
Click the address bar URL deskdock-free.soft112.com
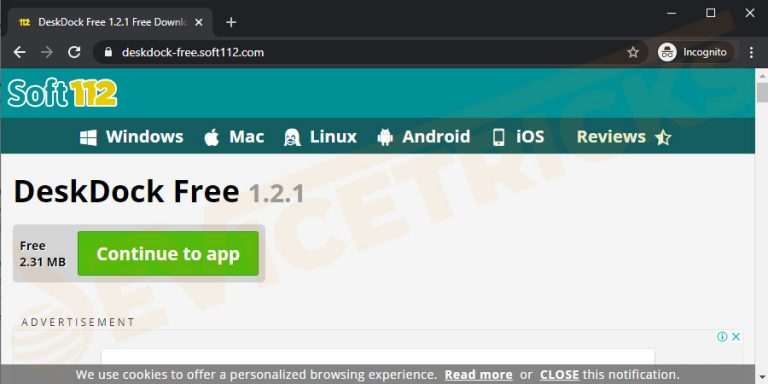pyautogui.click(x=192, y=52)
